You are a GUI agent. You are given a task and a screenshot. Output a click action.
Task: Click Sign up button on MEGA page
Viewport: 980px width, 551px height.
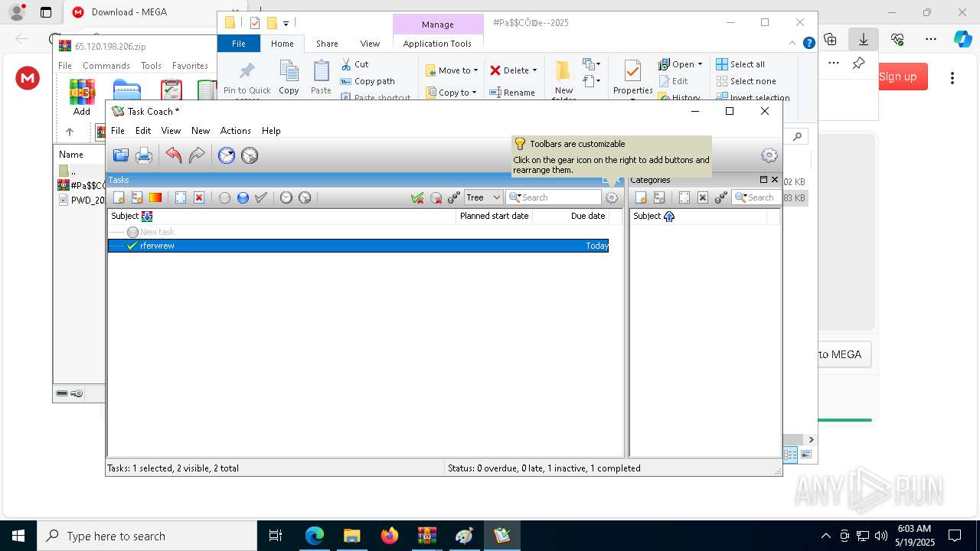pos(897,77)
